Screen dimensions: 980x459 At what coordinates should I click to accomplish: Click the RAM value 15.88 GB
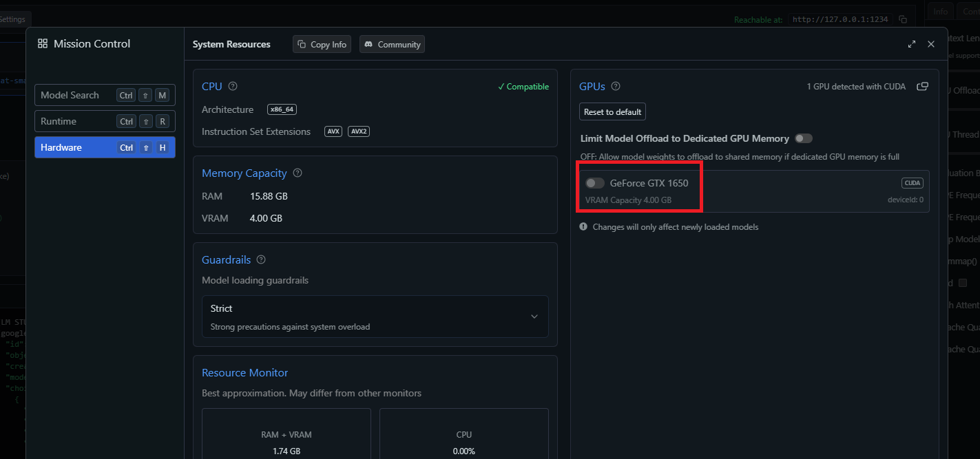[269, 196]
